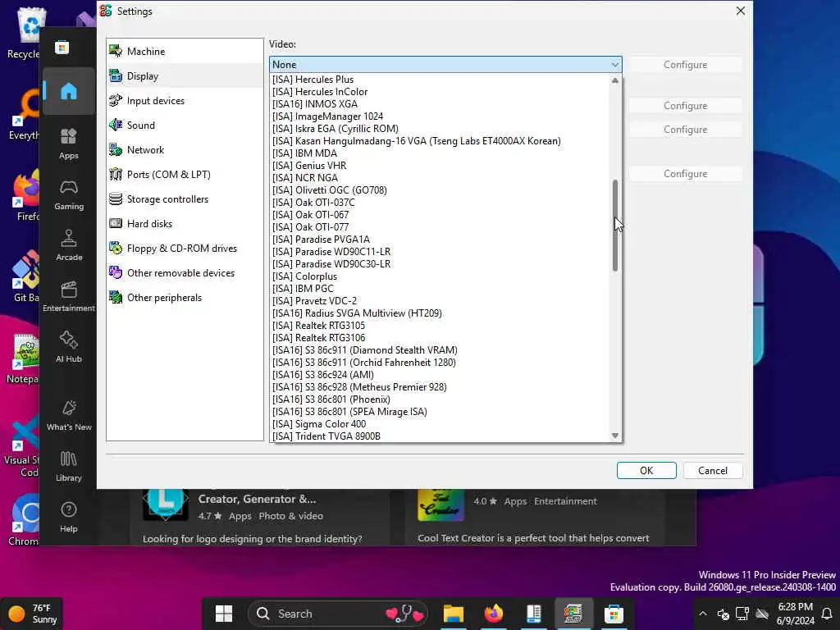Image resolution: width=840 pixels, height=630 pixels.
Task: Choose [ISA] Genius VHR
Action: pos(440,166)
